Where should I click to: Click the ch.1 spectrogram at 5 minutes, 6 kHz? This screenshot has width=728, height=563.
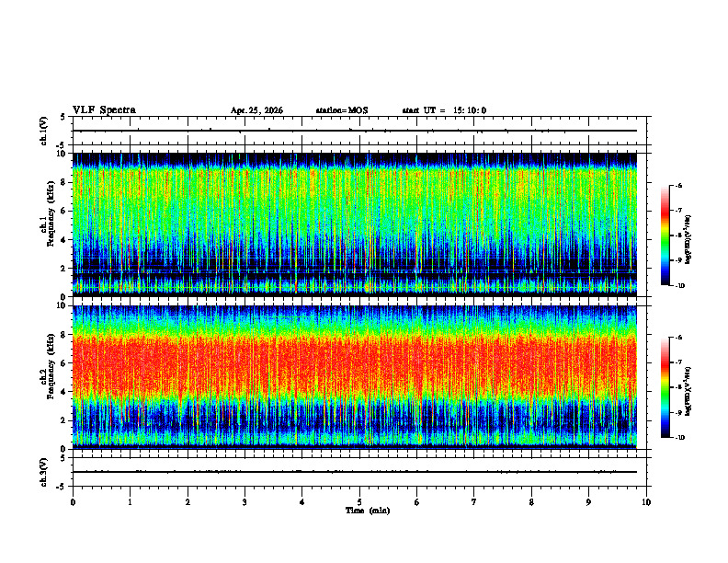click(x=359, y=211)
